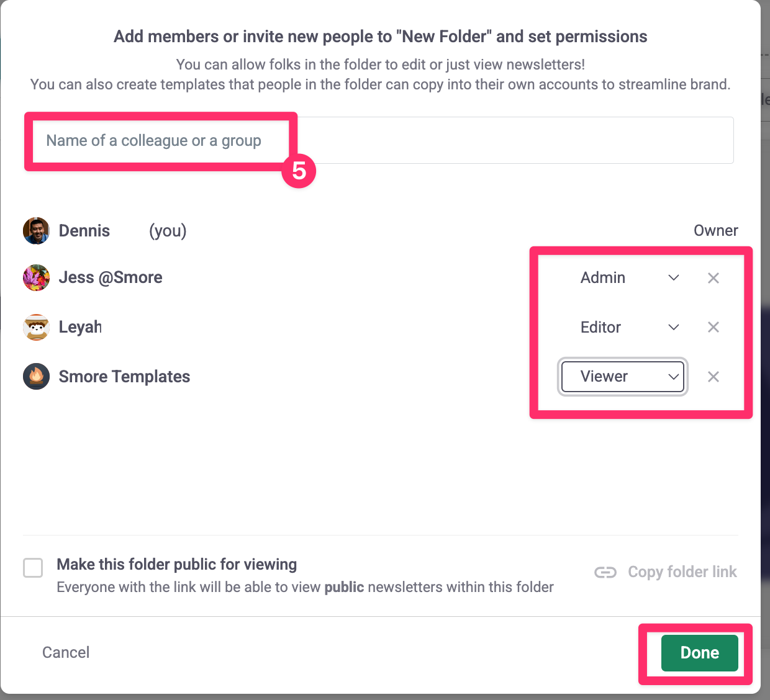Click the Smore Templates flame avatar
The width and height of the screenshot is (770, 700).
tap(36, 377)
